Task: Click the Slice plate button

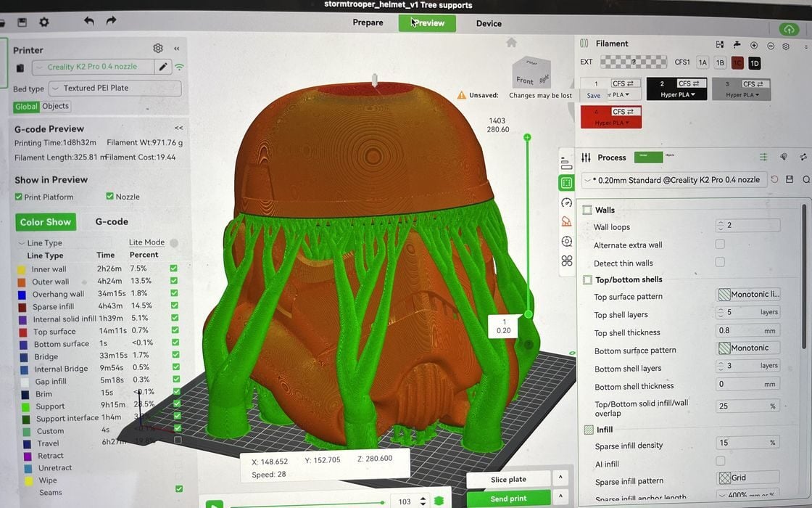Action: click(x=508, y=480)
